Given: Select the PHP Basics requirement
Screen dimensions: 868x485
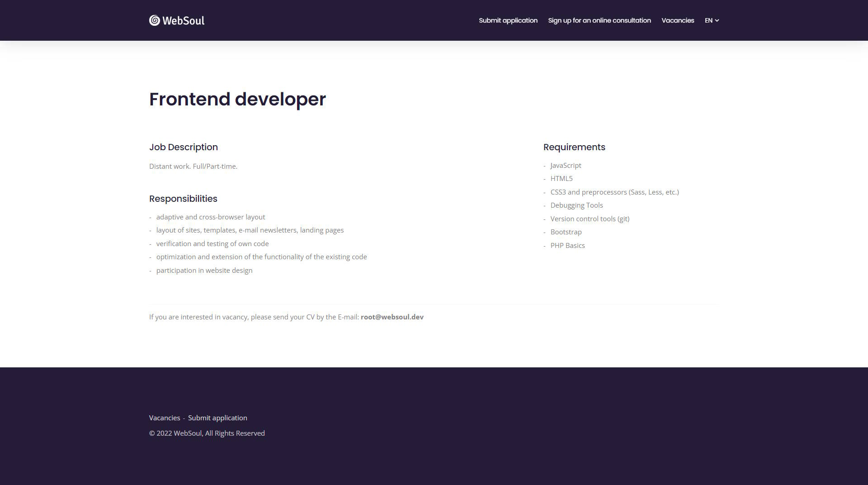Looking at the screenshot, I should (x=567, y=245).
